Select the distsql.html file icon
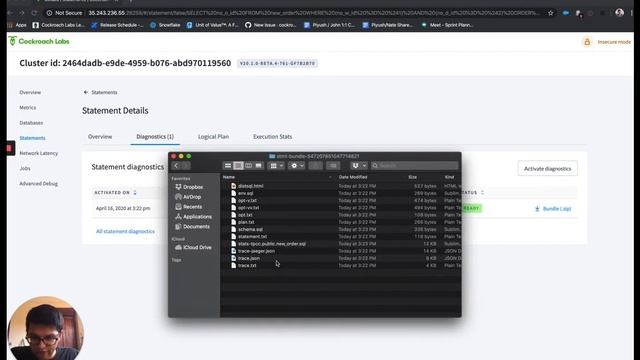Viewport: 640px width, 360px height. point(233,186)
